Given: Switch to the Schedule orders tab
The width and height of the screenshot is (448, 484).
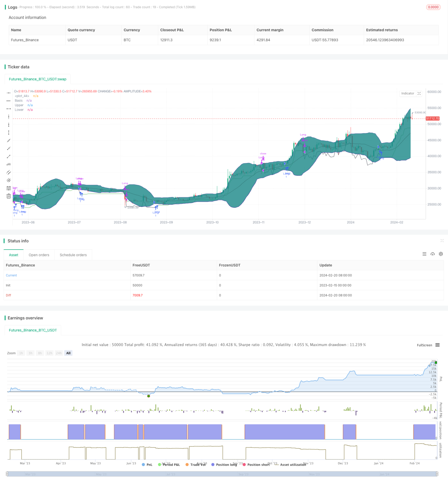Looking at the screenshot, I should coord(73,255).
